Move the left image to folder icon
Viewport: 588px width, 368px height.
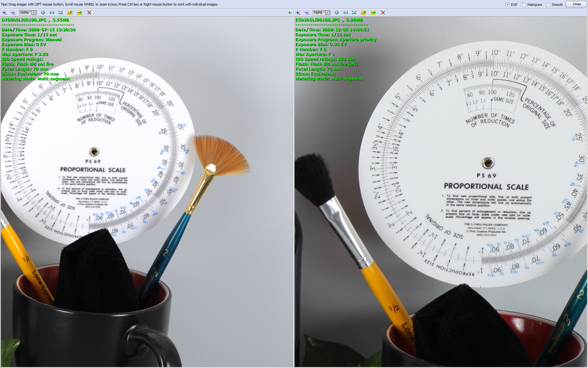pyautogui.click(x=80, y=13)
